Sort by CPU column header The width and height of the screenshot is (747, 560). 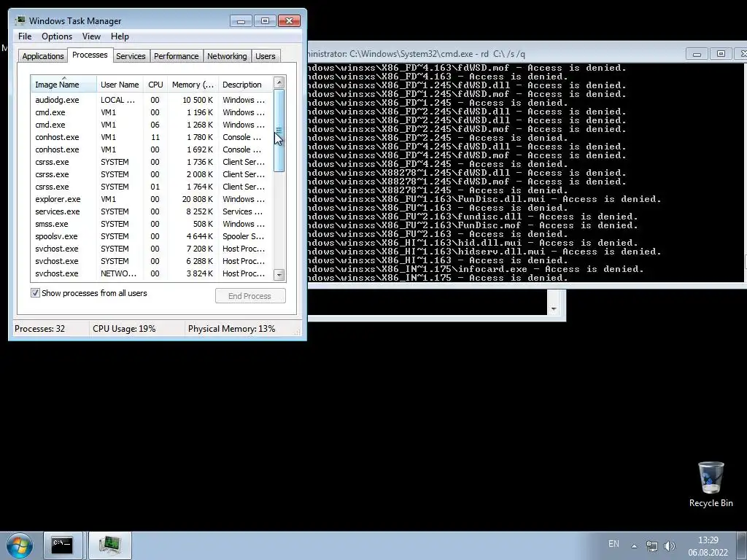pos(155,85)
